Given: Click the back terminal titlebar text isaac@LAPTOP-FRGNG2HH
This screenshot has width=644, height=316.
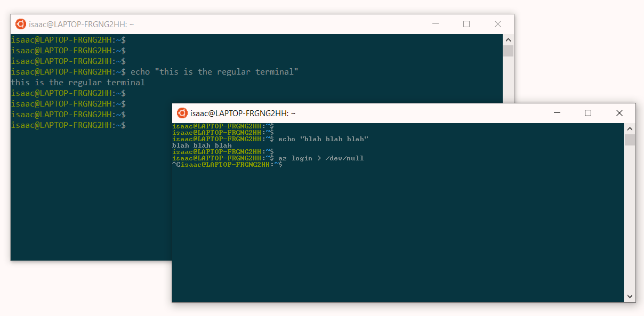Looking at the screenshot, I should [81, 24].
